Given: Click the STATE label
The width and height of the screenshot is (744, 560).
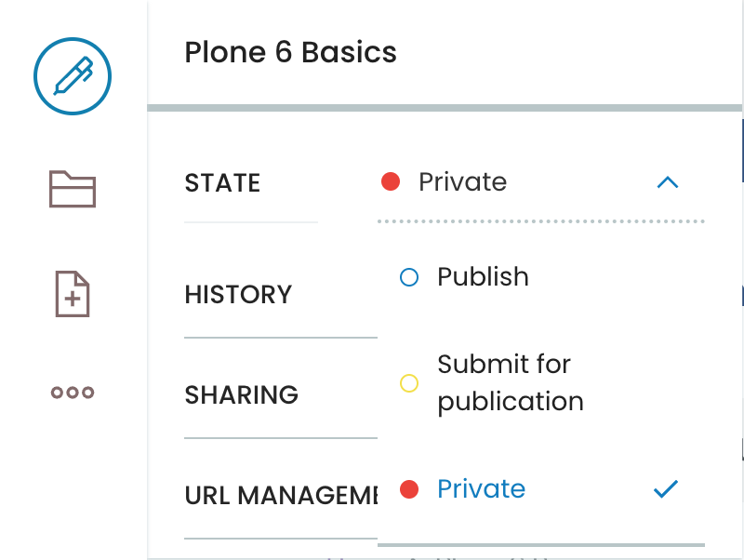Looking at the screenshot, I should coord(222,182).
